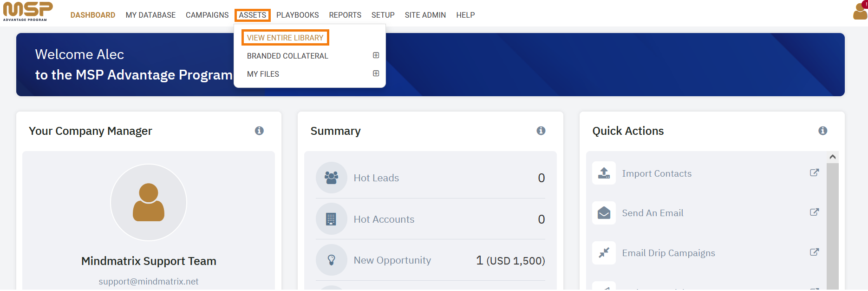The width and height of the screenshot is (868, 291).
Task: Click the support@mindmatrix.net email link
Action: click(x=149, y=281)
